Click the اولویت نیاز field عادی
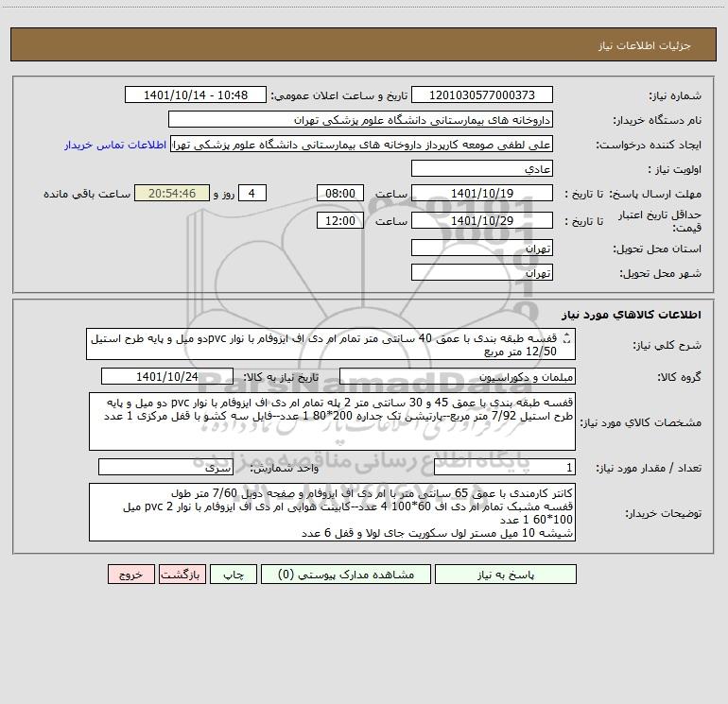 (482, 168)
